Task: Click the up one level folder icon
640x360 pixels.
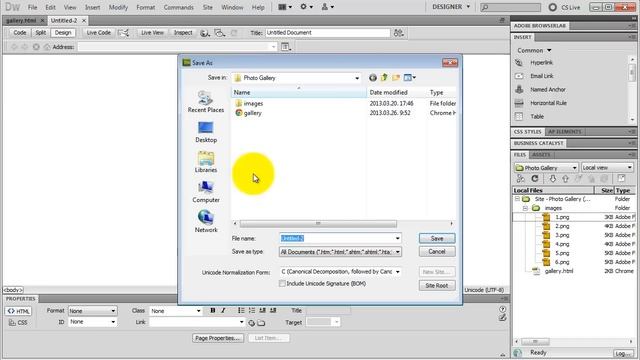Action: [x=384, y=78]
